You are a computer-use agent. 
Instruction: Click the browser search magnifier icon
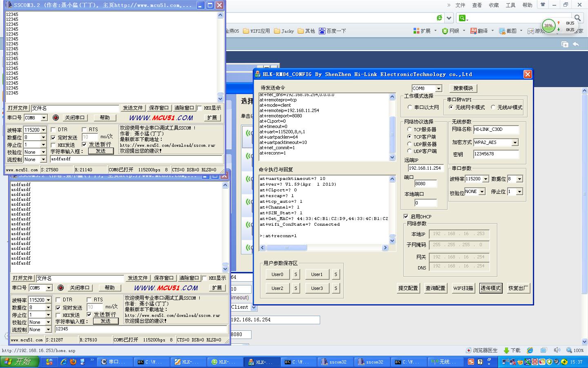[577, 18]
